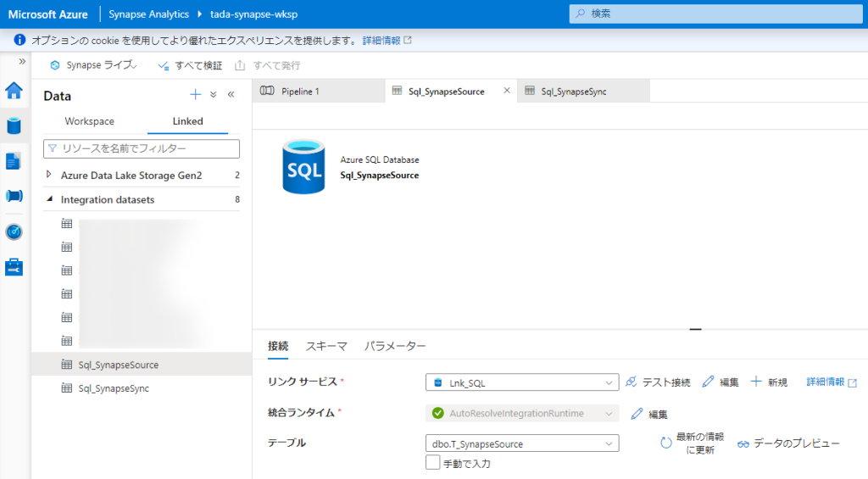This screenshot has height=479, width=868.
Task: Open the Manage toolbox icon
Action: 14,267
